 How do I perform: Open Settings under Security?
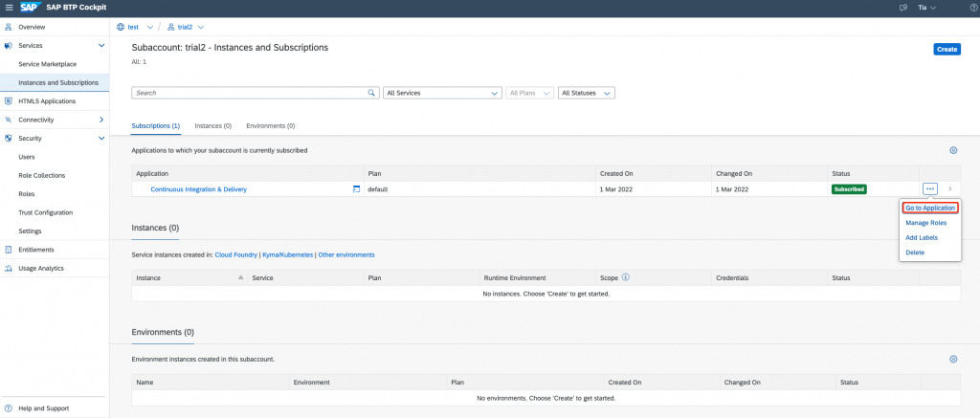pos(30,231)
